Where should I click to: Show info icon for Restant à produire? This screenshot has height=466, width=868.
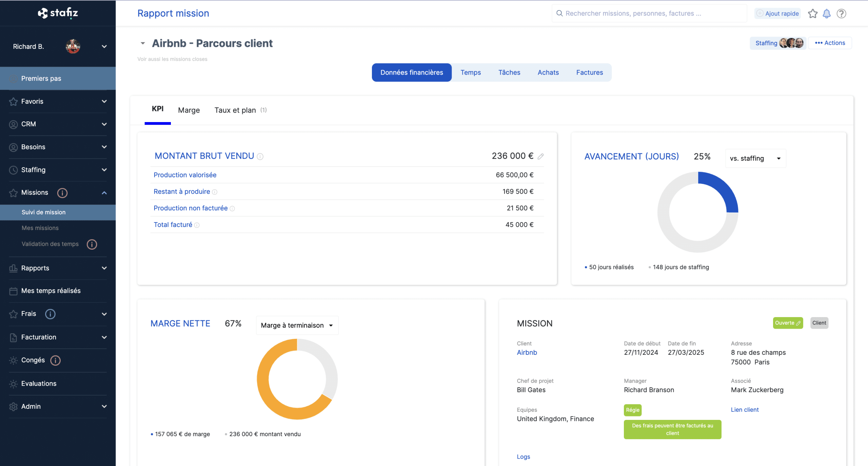[215, 192]
